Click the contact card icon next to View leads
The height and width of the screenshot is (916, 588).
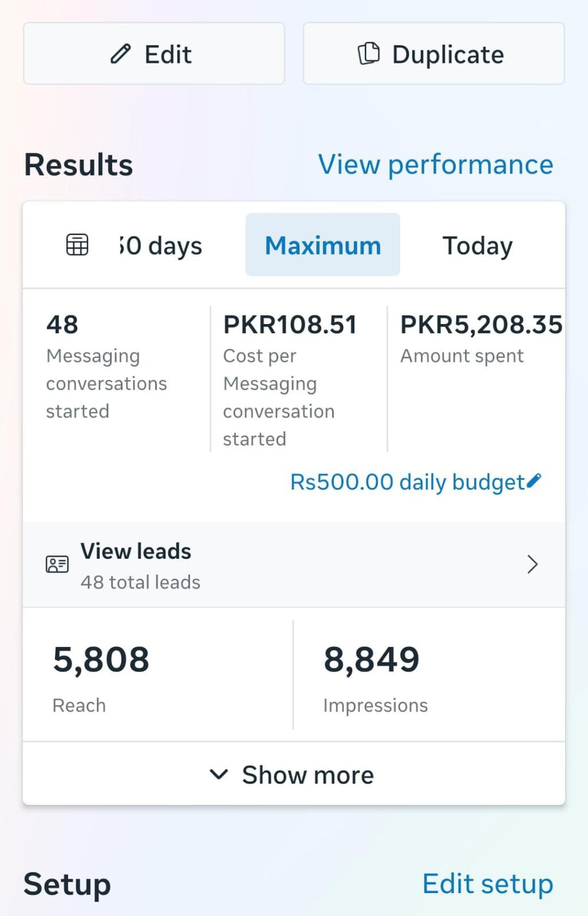[x=56, y=564]
